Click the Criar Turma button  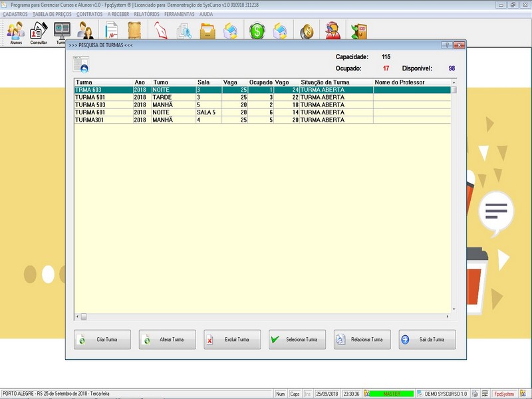point(102,339)
